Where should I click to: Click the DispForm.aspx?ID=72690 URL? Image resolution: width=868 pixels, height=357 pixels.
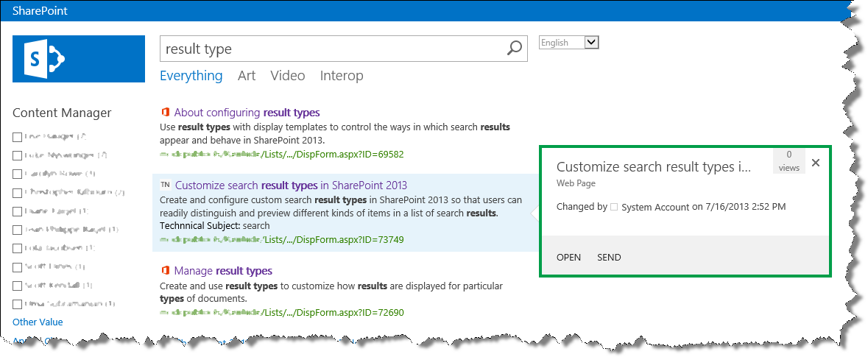282,313
